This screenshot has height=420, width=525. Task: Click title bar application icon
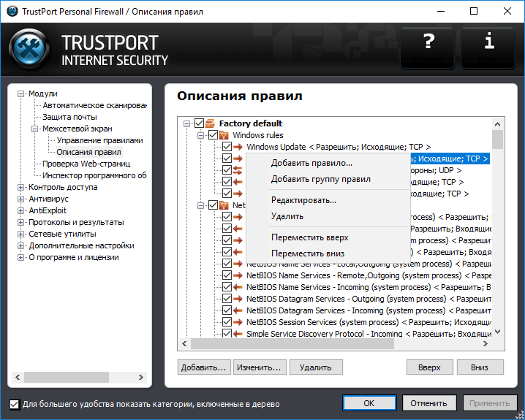[12, 11]
